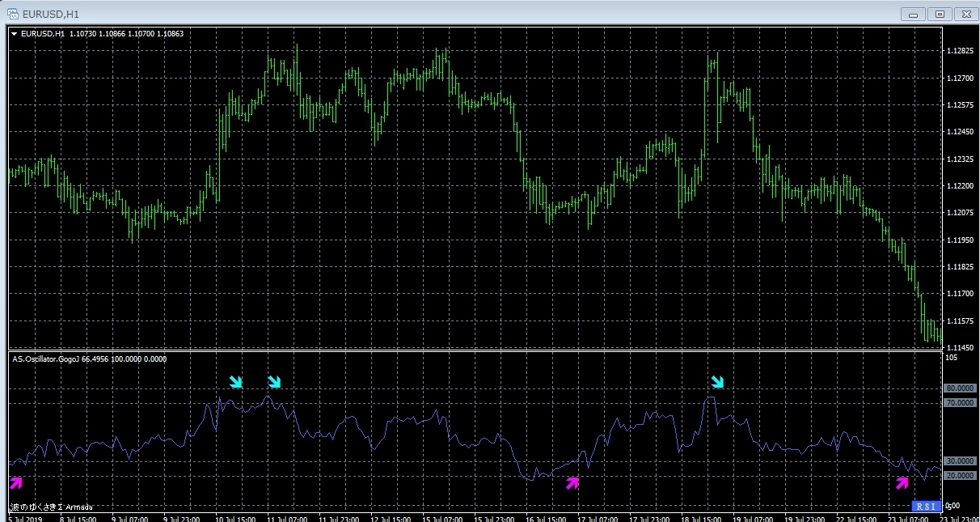Click the 1.12575 price axis label

coord(959,105)
